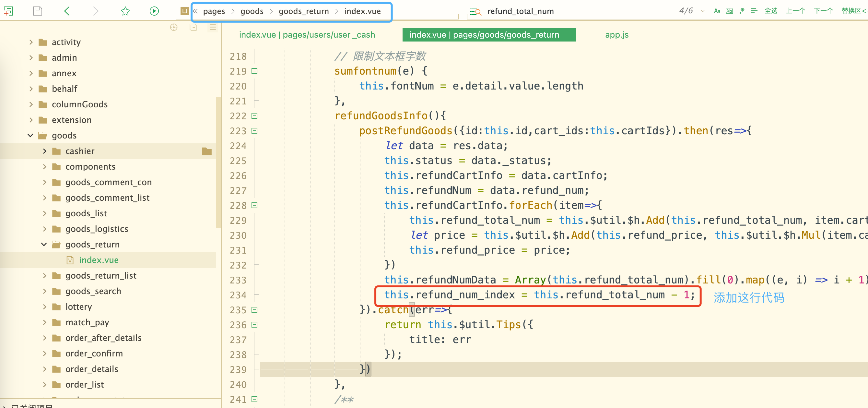The image size is (868, 408).
Task: Select the match_pay folder
Action: 87,322
